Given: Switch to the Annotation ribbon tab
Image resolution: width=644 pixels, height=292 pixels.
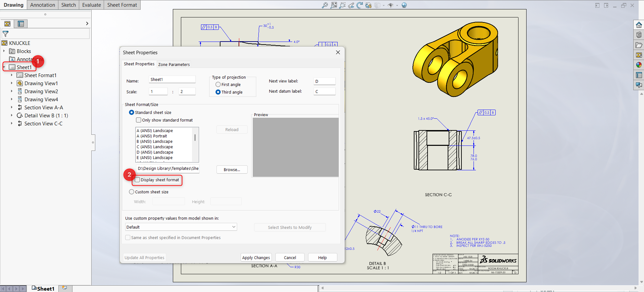Looking at the screenshot, I should [43, 5].
